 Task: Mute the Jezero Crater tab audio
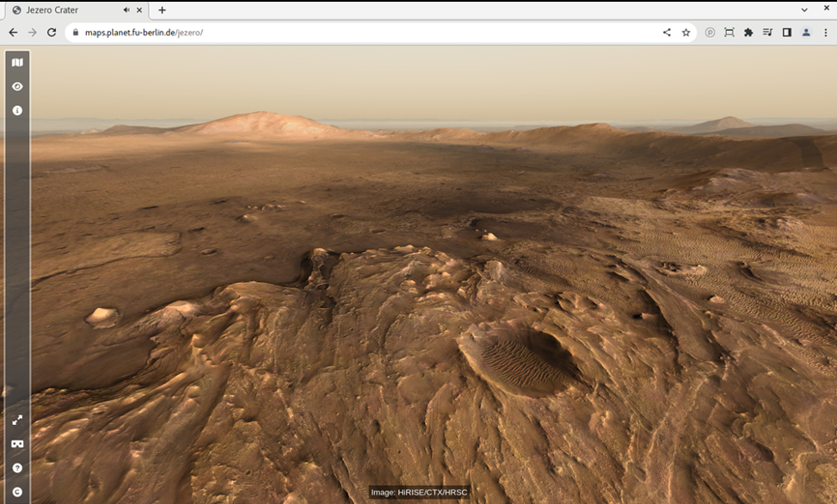(127, 10)
